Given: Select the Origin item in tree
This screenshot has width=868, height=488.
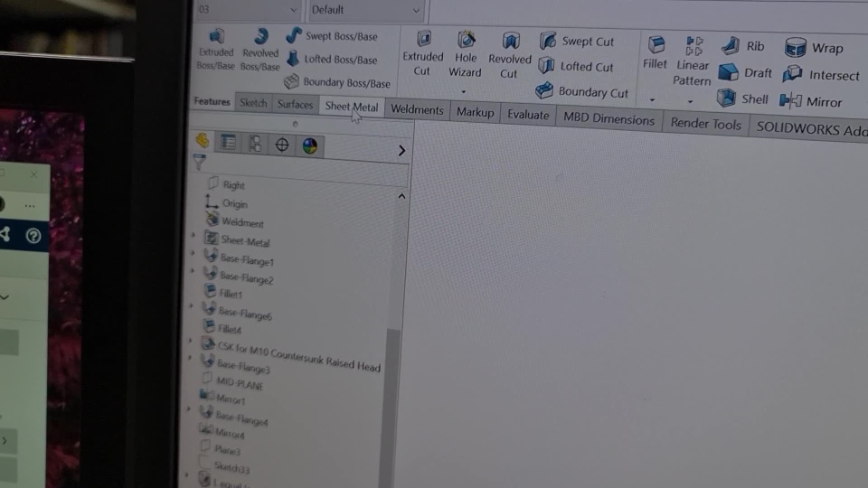Looking at the screenshot, I should tap(227, 202).
